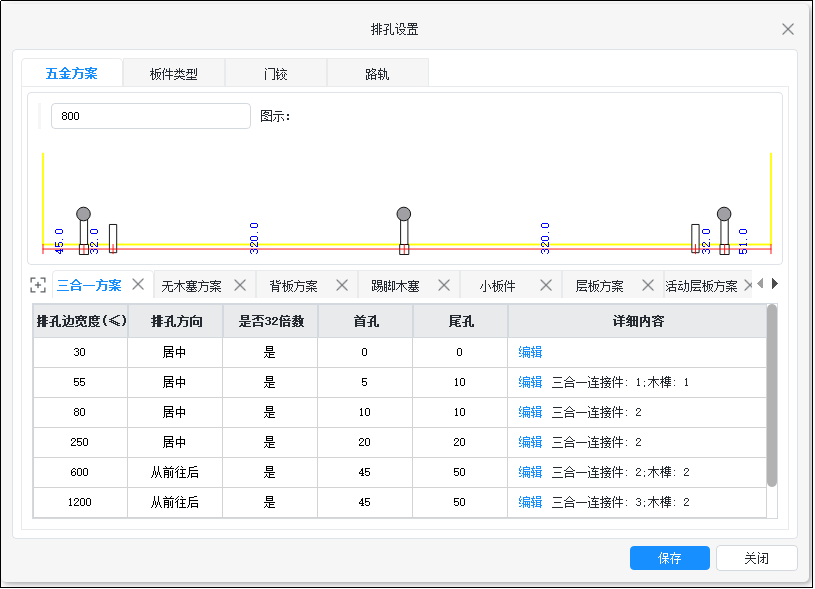Click the 居中 cell in 250 row
Viewport: 815px width, 589px height.
click(x=175, y=442)
